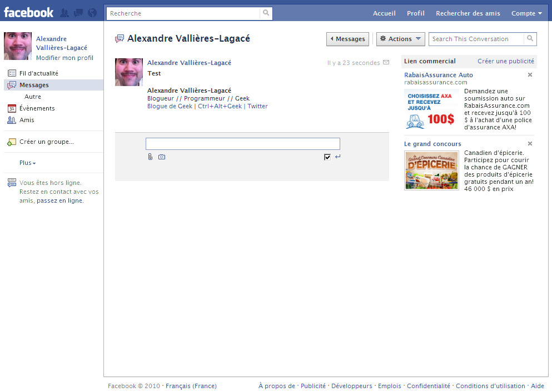Attach a photo with camera icon
552x392 pixels.
coord(162,157)
